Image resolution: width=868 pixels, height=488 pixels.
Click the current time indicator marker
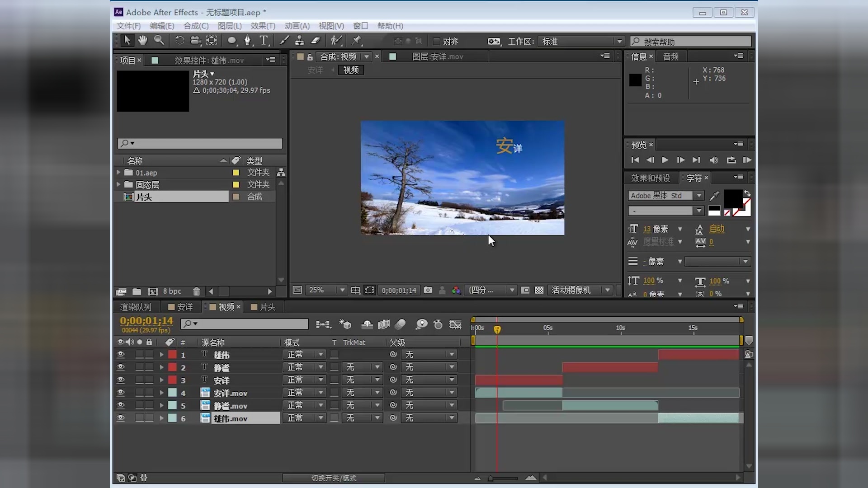click(x=497, y=329)
